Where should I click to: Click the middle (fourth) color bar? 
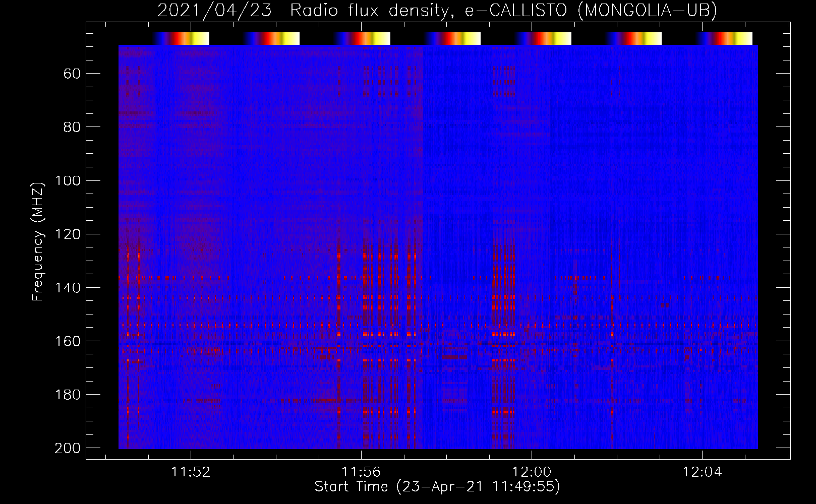453,38
